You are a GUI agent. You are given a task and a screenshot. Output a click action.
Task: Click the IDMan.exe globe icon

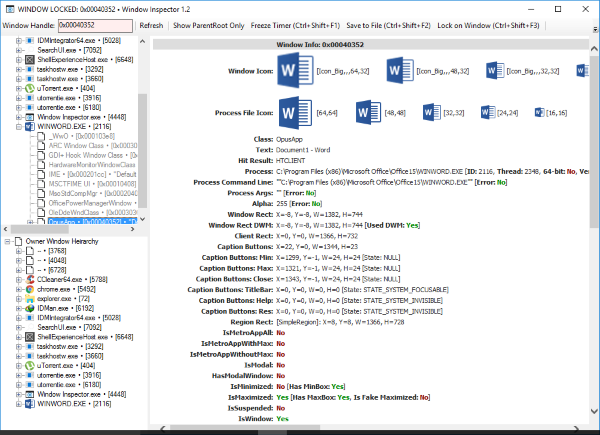tap(30, 308)
